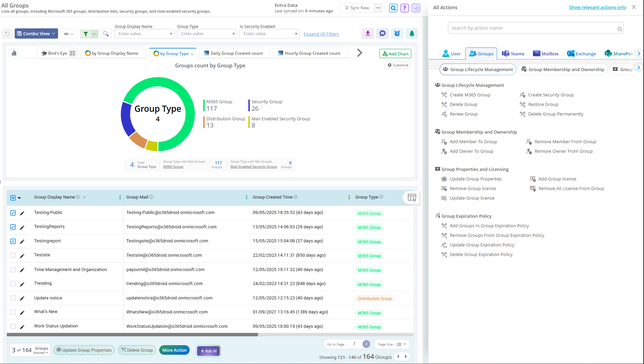Switch to the Daily Group Created count tab
Viewport: 644px width, 364px height.
[236, 53]
